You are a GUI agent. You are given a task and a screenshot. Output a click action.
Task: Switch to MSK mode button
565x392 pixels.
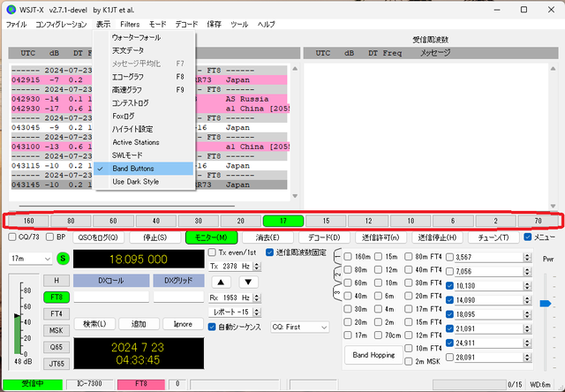coord(56,330)
